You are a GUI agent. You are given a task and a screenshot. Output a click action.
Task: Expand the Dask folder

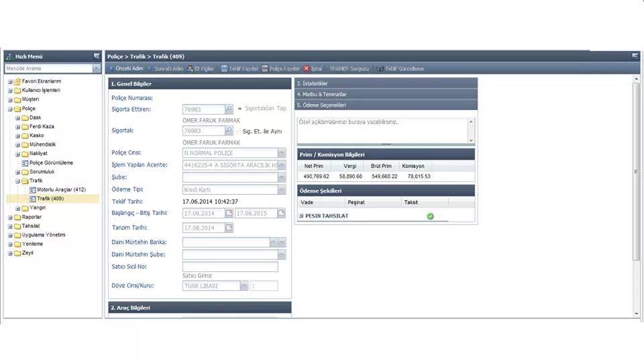(17, 118)
